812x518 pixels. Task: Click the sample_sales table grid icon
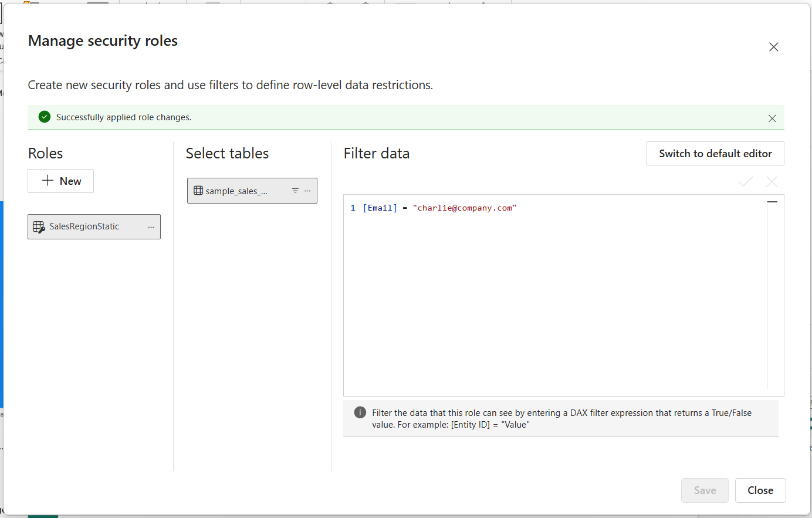198,191
